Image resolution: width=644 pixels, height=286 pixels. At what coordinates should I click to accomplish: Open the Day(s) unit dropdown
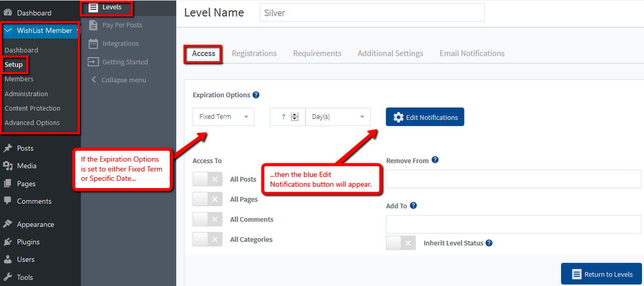point(338,117)
